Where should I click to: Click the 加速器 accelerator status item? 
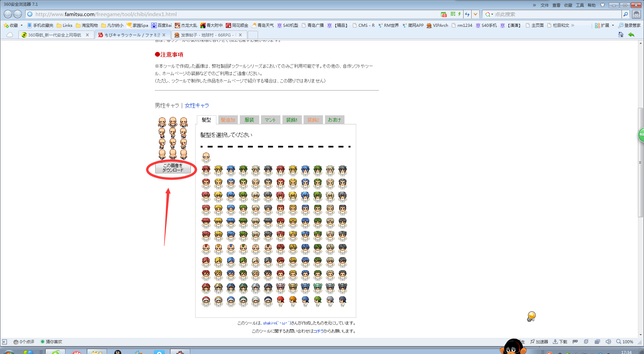pos(539,342)
